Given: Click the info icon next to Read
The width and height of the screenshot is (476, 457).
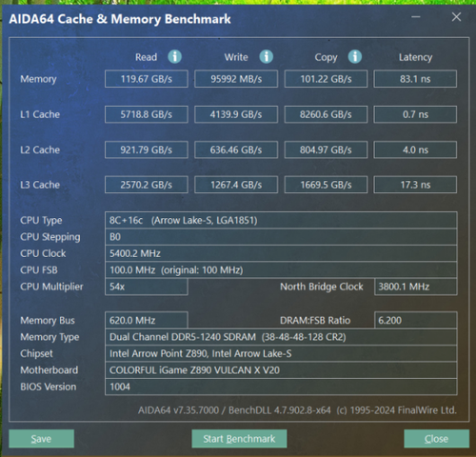Looking at the screenshot, I should (174, 57).
